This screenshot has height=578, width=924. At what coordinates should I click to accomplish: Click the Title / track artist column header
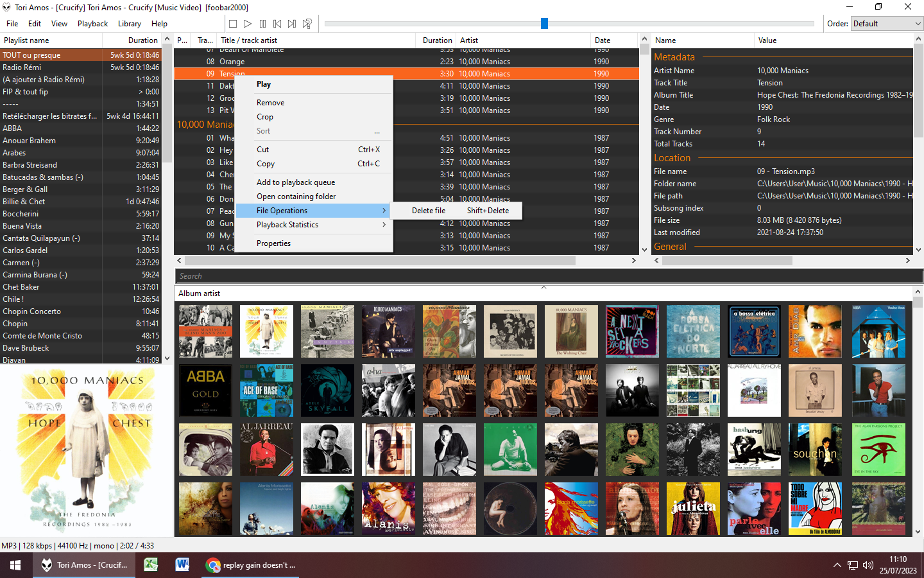(316, 40)
